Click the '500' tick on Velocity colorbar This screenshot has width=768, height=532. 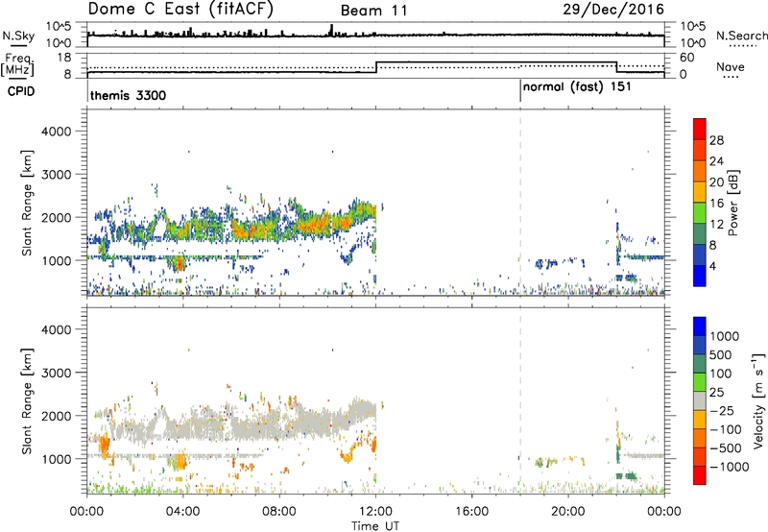coord(721,355)
